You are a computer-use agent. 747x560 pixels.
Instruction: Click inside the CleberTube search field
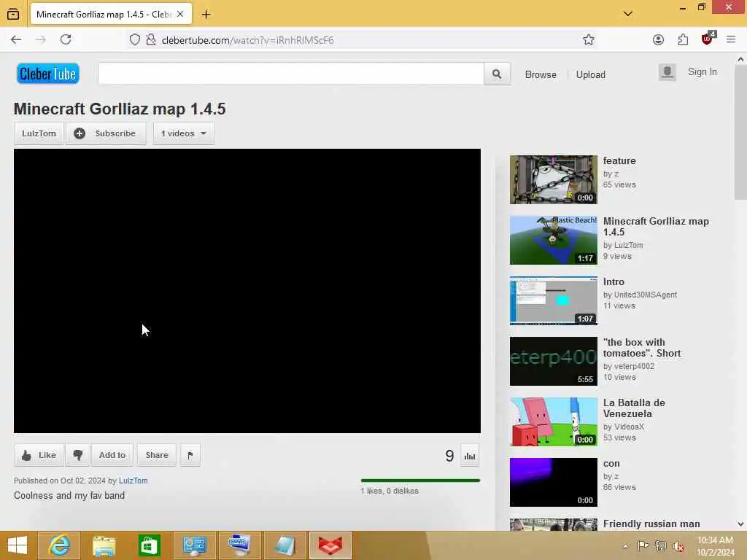(291, 74)
